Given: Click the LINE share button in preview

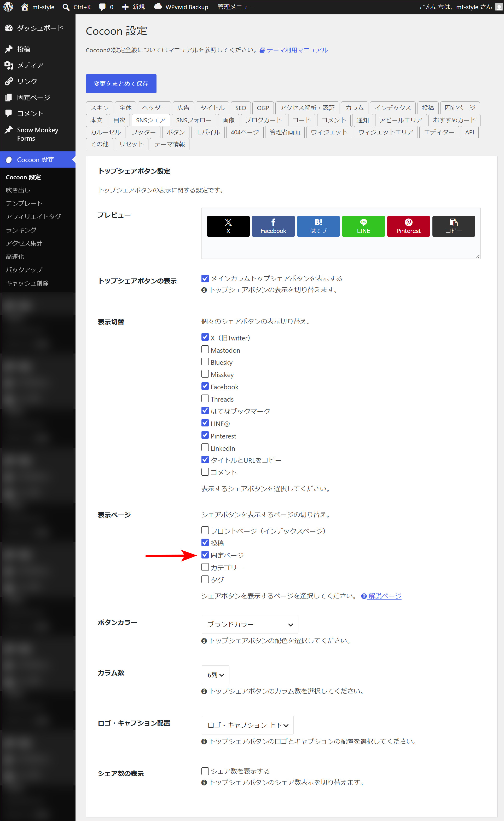Looking at the screenshot, I should 363,226.
